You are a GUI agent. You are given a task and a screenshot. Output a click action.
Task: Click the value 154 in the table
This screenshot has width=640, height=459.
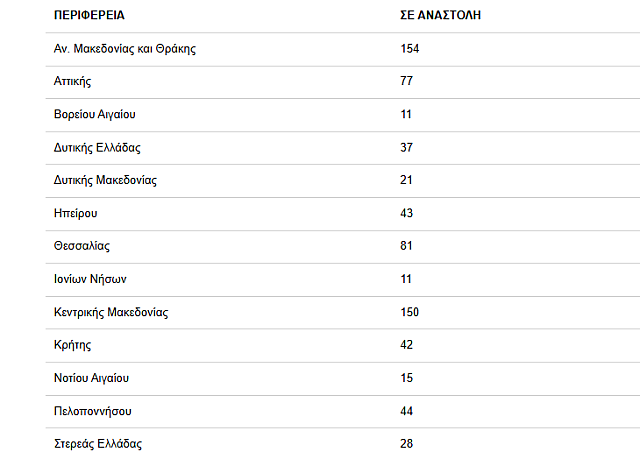(x=409, y=49)
